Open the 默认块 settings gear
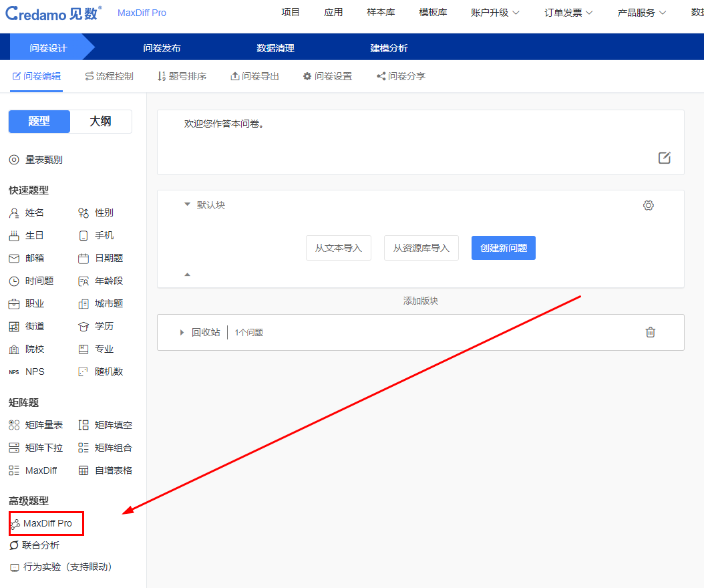704x588 pixels. click(648, 205)
